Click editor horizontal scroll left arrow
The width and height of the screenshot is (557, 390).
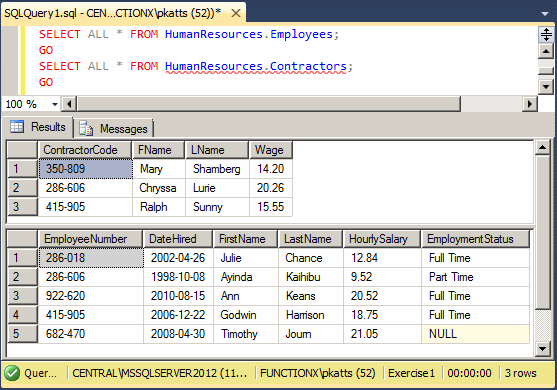pyautogui.click(x=69, y=104)
